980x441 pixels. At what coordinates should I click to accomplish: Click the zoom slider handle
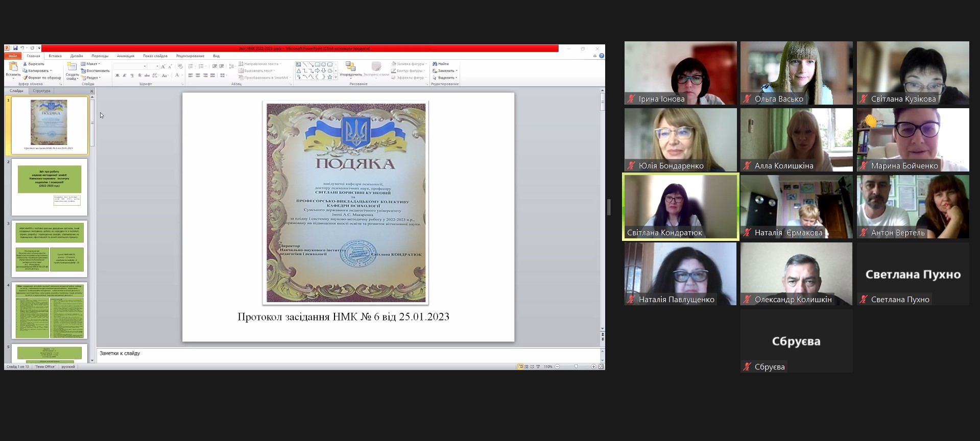click(x=576, y=366)
